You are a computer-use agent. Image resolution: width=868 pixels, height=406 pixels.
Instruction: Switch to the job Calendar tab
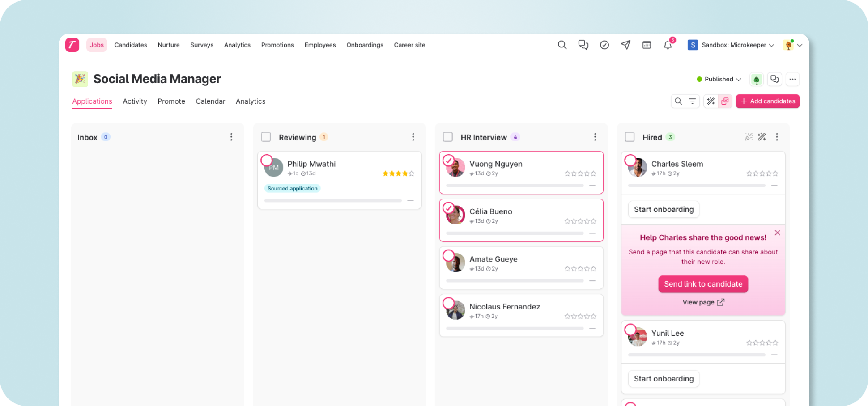click(x=210, y=101)
